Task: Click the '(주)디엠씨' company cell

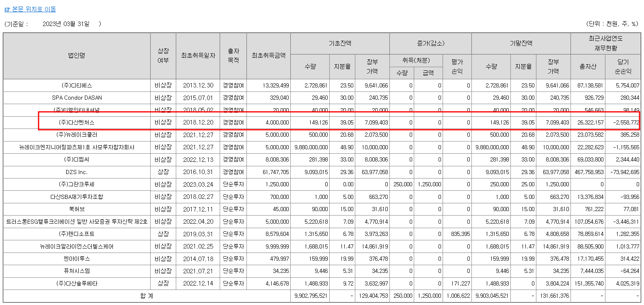Action: click(77, 159)
